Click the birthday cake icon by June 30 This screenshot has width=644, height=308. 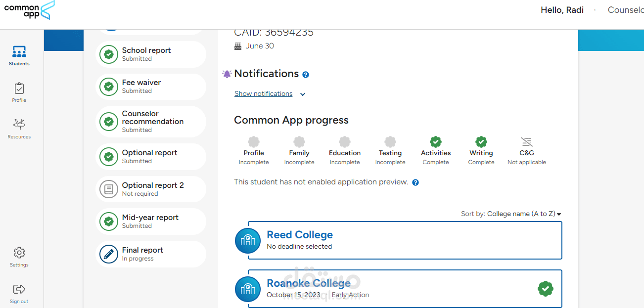(238, 46)
